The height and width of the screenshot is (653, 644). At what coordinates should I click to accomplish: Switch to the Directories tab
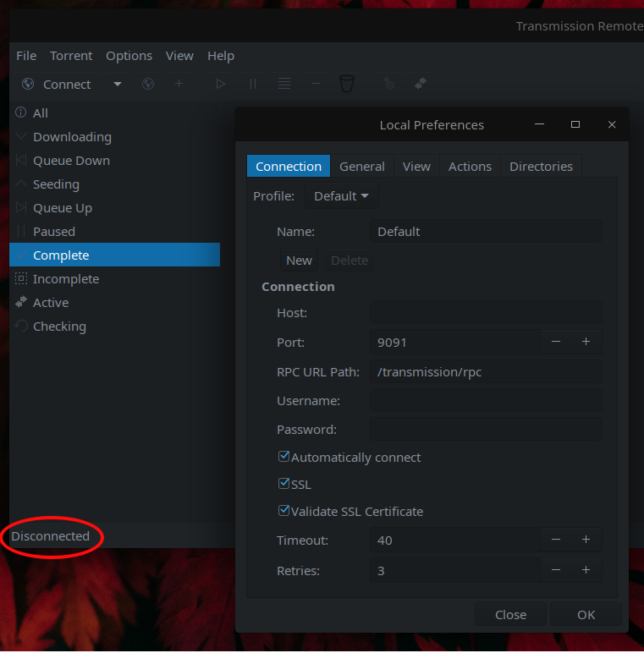541,166
